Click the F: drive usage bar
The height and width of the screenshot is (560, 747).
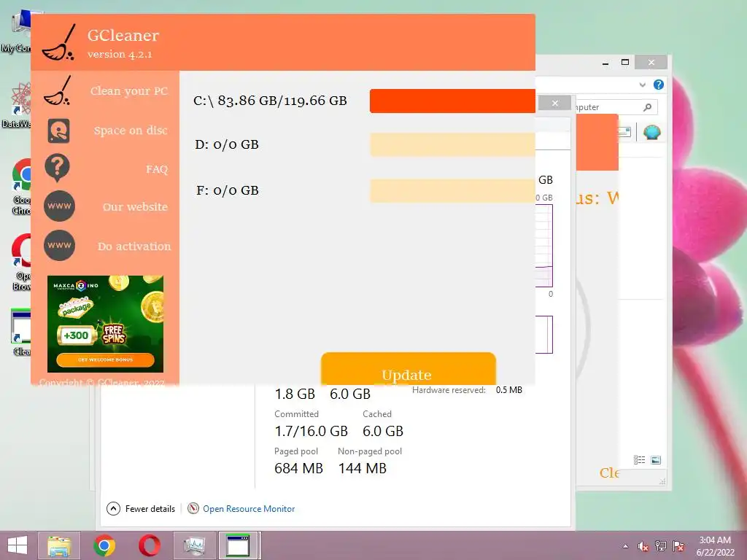point(452,191)
